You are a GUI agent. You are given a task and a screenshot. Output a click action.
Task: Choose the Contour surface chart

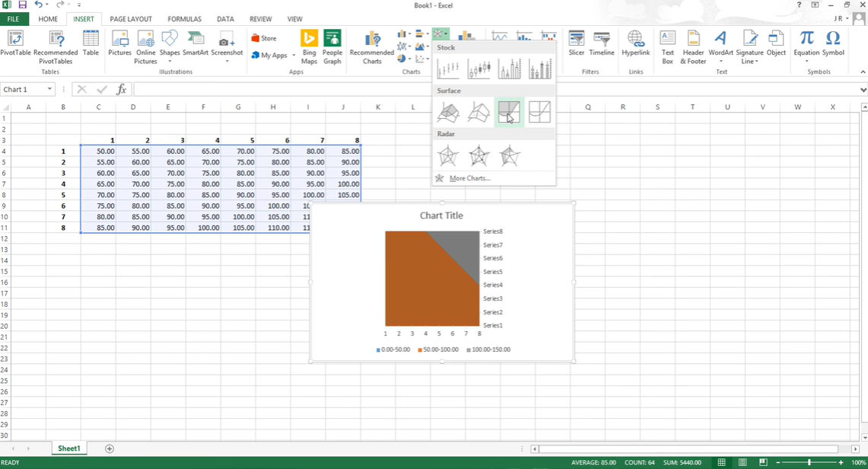pyautogui.click(x=509, y=113)
